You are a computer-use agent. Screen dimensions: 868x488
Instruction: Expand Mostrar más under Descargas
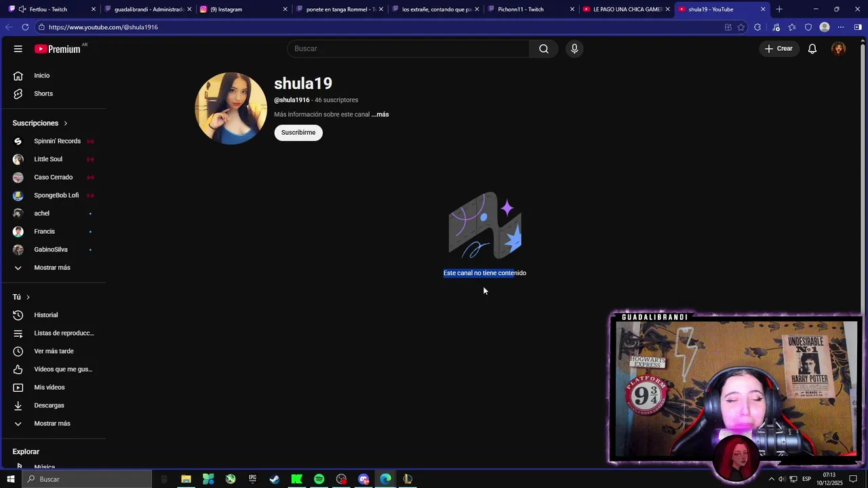[53, 424]
